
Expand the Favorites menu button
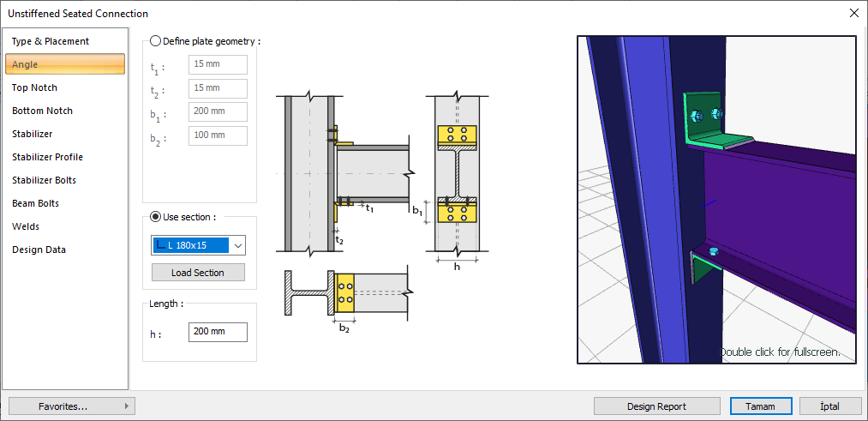72,406
